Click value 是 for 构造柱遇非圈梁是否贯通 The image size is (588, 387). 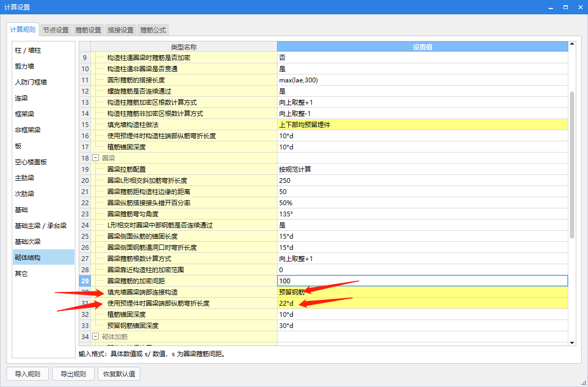point(423,69)
